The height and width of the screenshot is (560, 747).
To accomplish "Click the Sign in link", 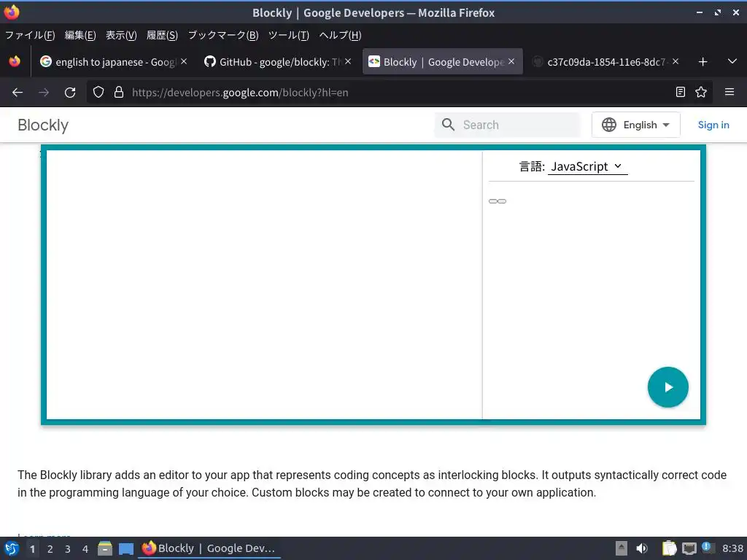I will [x=713, y=125].
